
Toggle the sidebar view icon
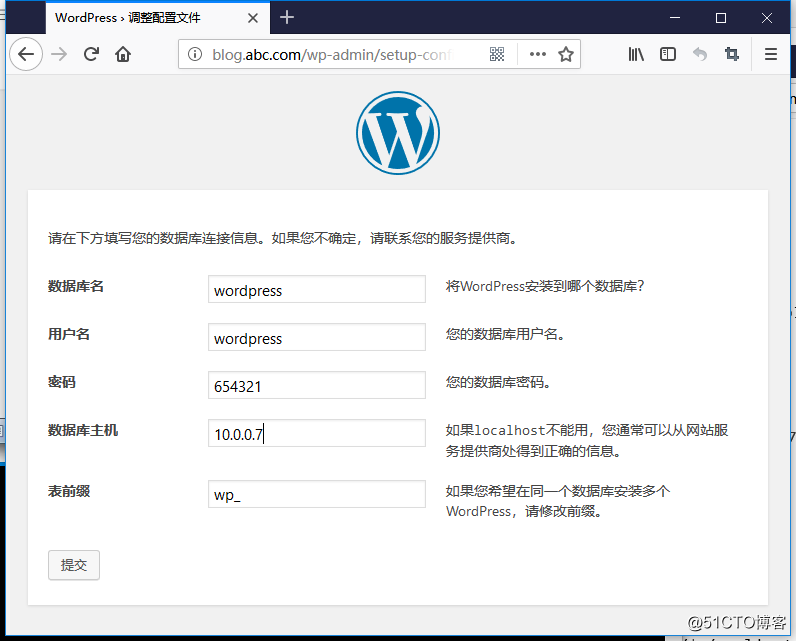[668, 54]
